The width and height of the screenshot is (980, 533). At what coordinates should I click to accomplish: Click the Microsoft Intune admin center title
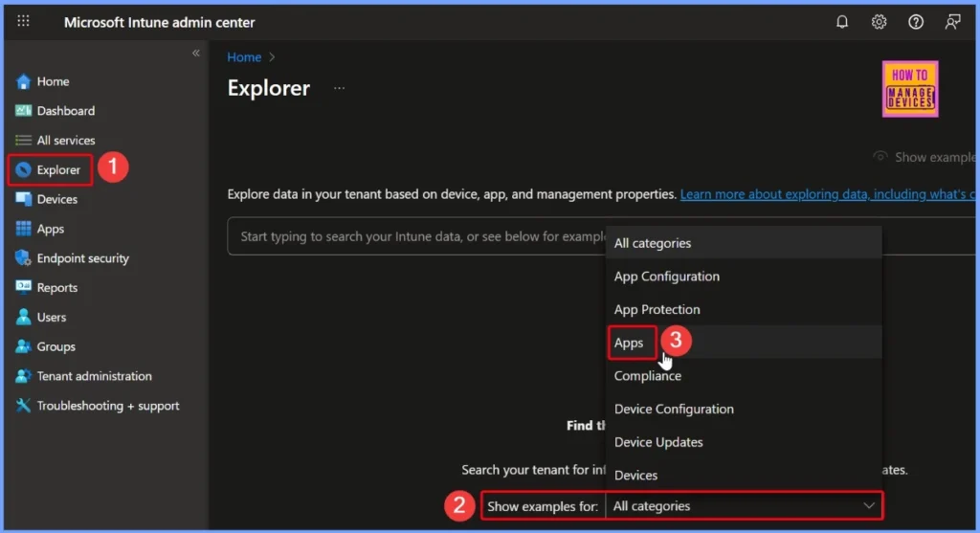click(160, 23)
